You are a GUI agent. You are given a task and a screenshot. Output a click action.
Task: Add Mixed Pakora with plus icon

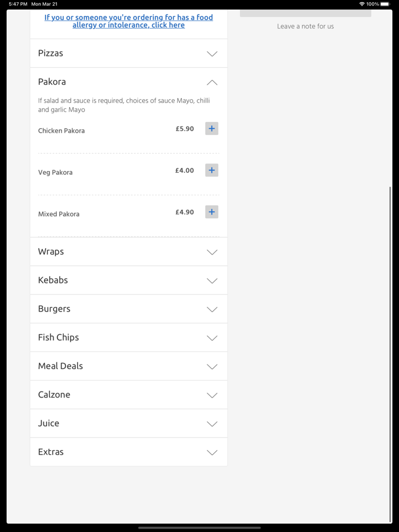(211, 212)
